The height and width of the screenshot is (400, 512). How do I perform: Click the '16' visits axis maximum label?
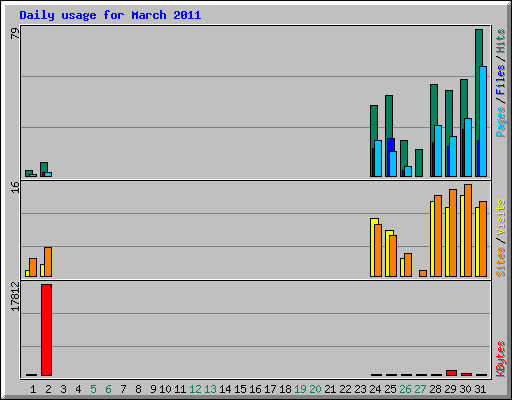click(x=15, y=187)
